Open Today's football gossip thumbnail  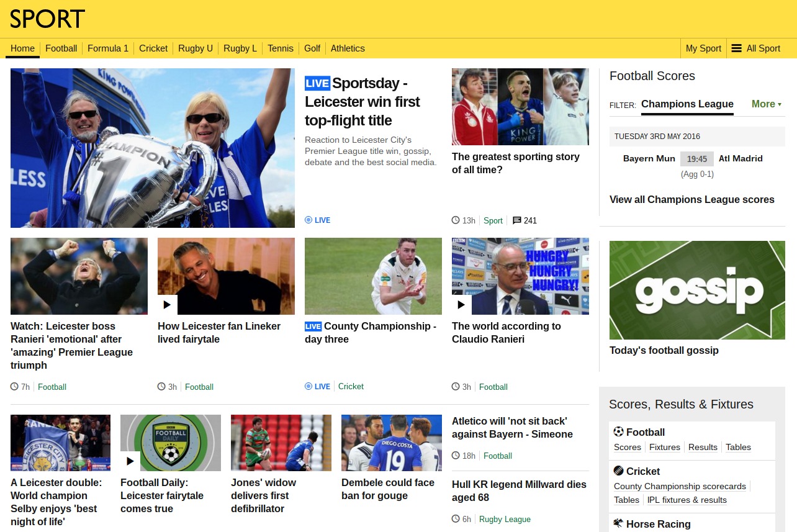[696, 289]
